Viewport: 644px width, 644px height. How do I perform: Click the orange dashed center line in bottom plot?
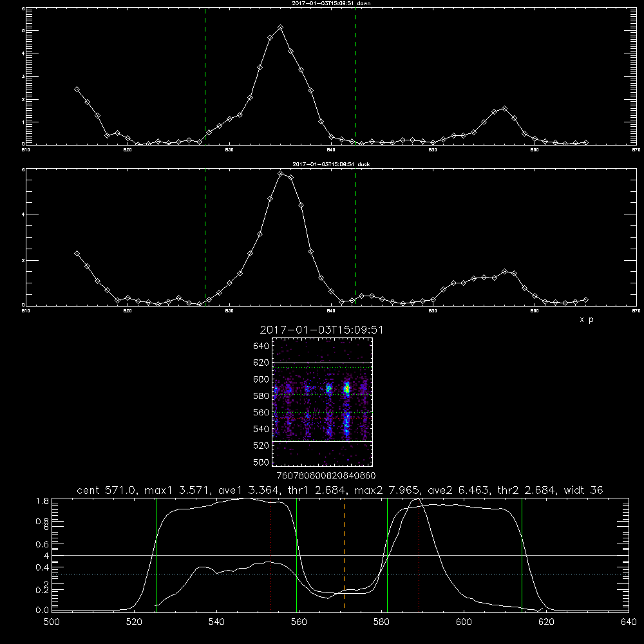tap(344, 554)
